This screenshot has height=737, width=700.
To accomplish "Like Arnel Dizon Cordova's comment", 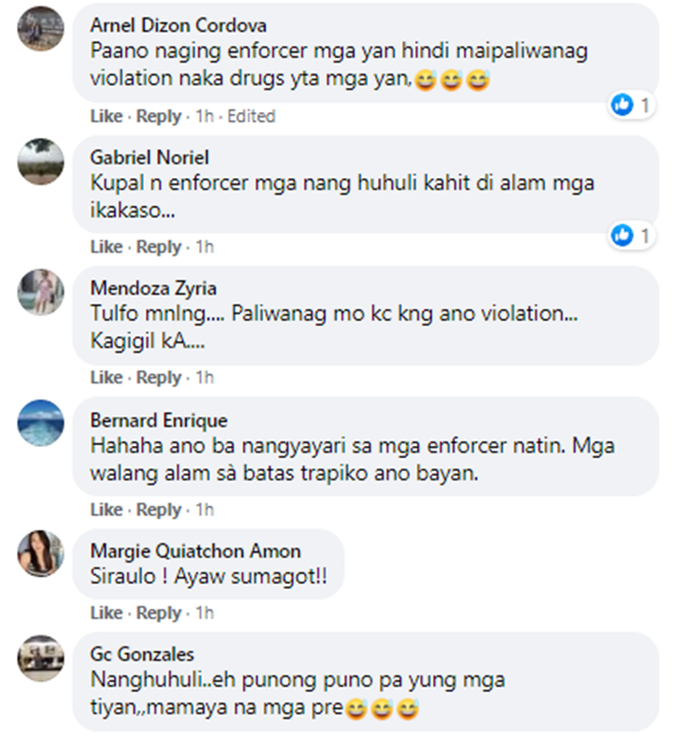I will pos(106,117).
